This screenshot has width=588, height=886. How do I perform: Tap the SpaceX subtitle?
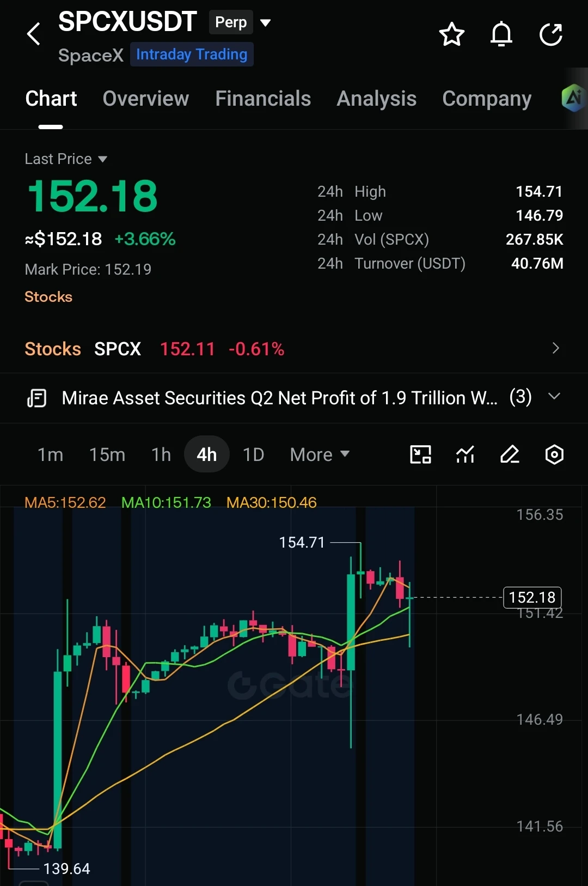pyautogui.click(x=91, y=55)
